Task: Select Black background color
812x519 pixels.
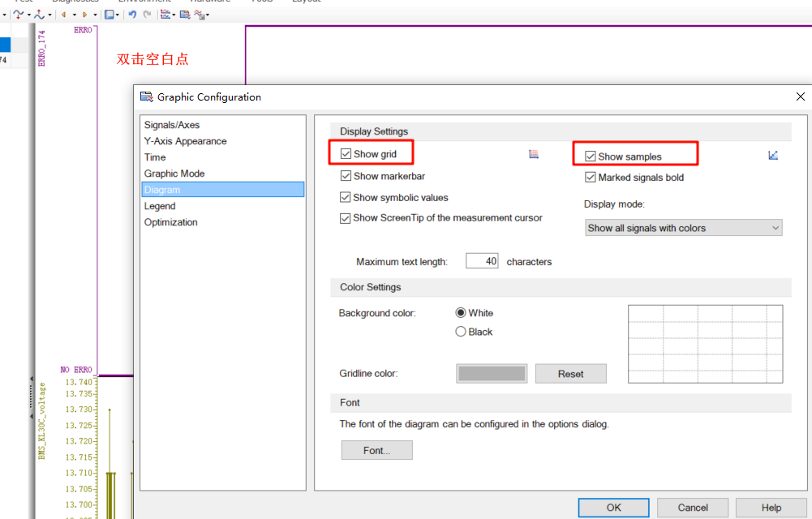Action: pyautogui.click(x=461, y=332)
